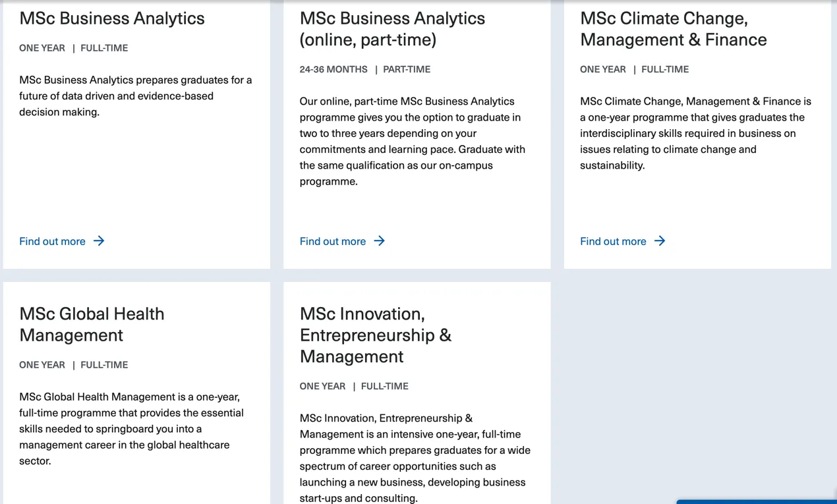837x504 pixels.
Task: Click the online part-time Business Analytics description paragraph
Action: click(413, 141)
